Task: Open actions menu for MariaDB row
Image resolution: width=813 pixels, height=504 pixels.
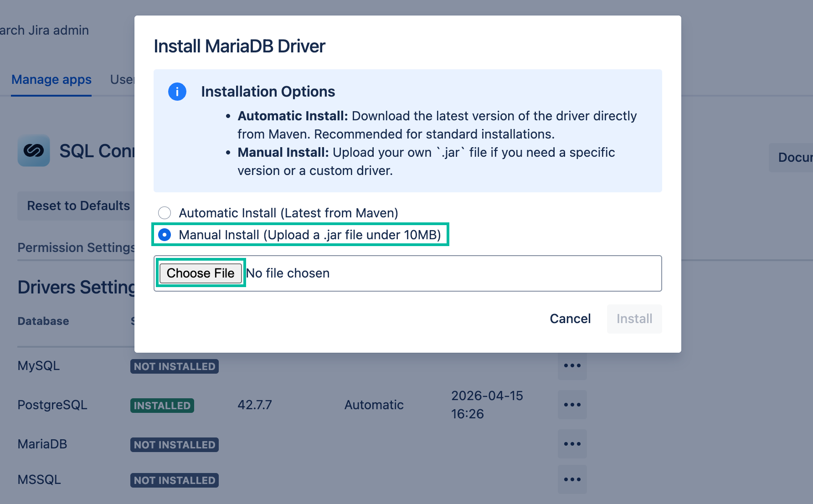Action: pos(572,444)
